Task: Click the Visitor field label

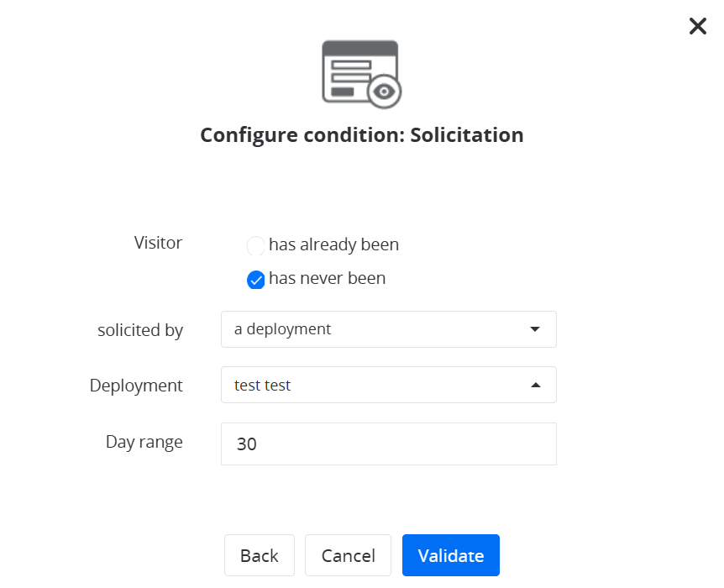Action: 158,243
